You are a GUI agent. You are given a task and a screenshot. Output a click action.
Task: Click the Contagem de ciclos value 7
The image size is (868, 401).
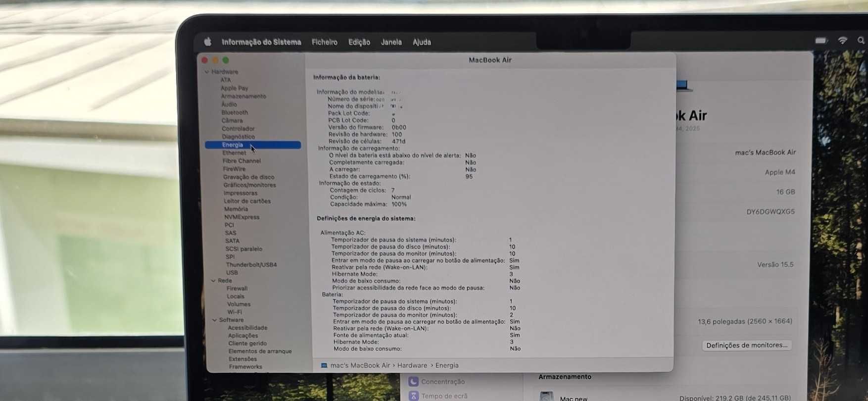coord(393,190)
